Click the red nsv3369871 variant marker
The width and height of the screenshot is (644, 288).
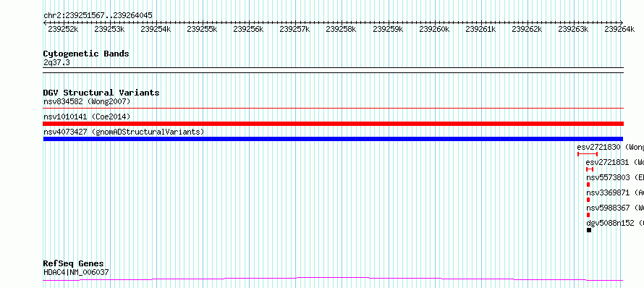pyautogui.click(x=588, y=200)
